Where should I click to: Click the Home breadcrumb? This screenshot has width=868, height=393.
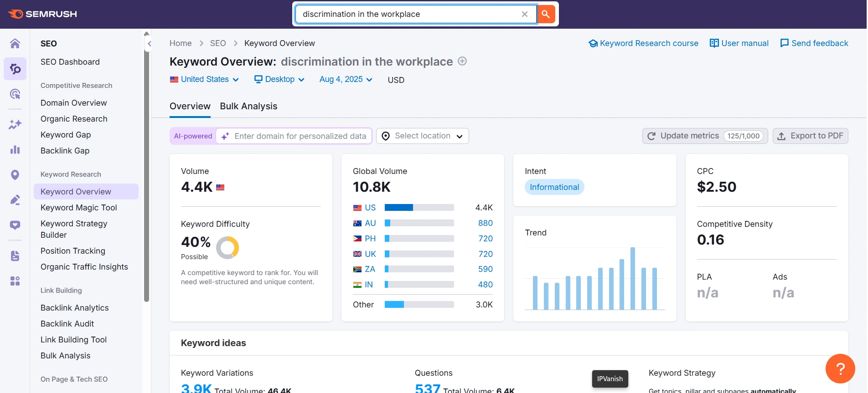(181, 43)
